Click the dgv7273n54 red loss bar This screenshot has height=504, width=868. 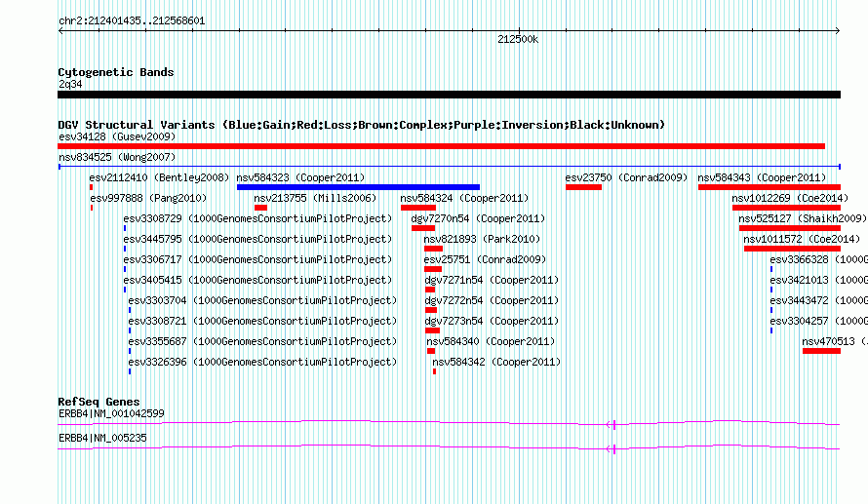point(432,330)
